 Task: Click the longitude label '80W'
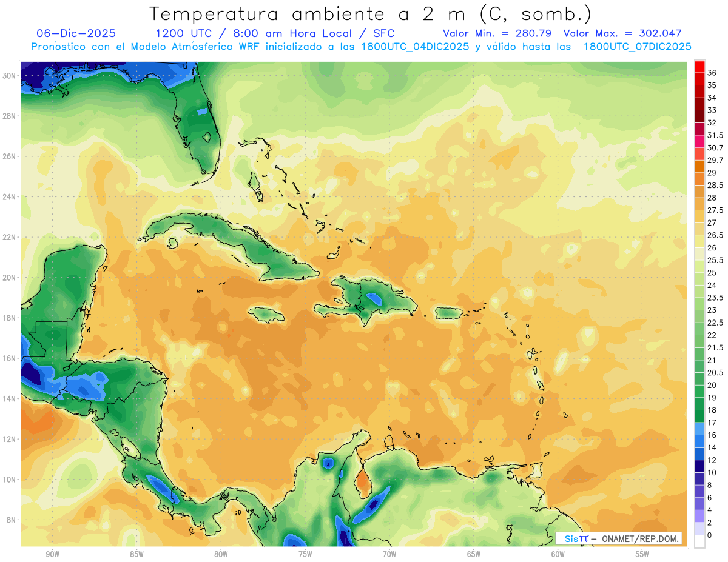221,555
